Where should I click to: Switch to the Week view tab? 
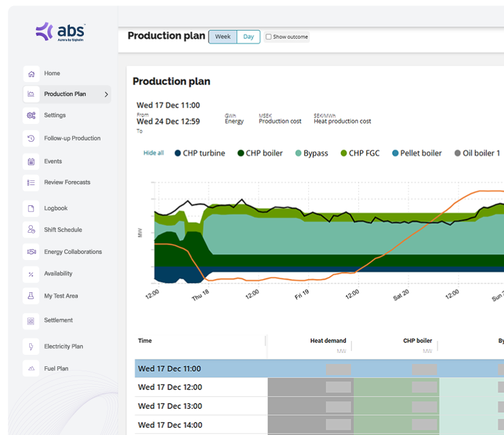pos(223,37)
